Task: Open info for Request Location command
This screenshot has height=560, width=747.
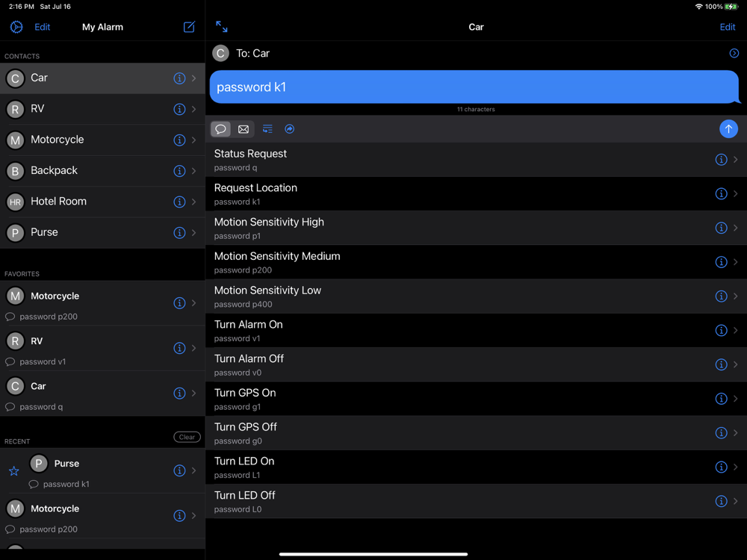Action: pyautogui.click(x=721, y=194)
